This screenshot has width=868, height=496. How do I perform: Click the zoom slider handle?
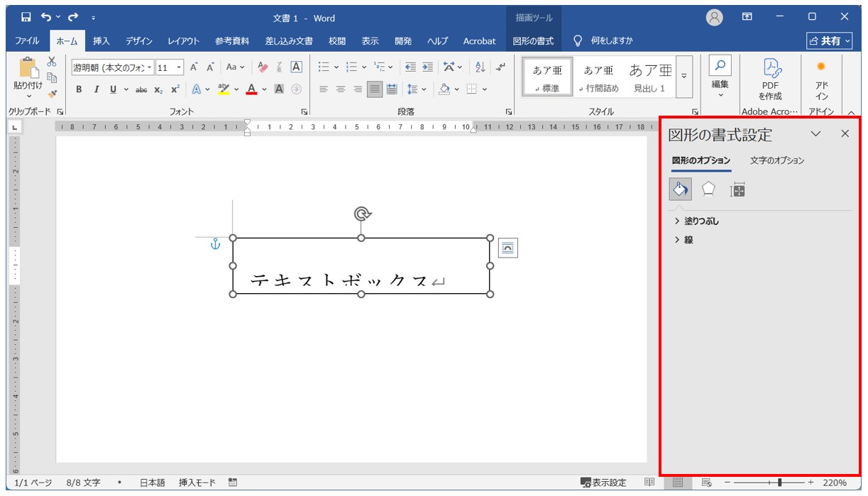[780, 483]
